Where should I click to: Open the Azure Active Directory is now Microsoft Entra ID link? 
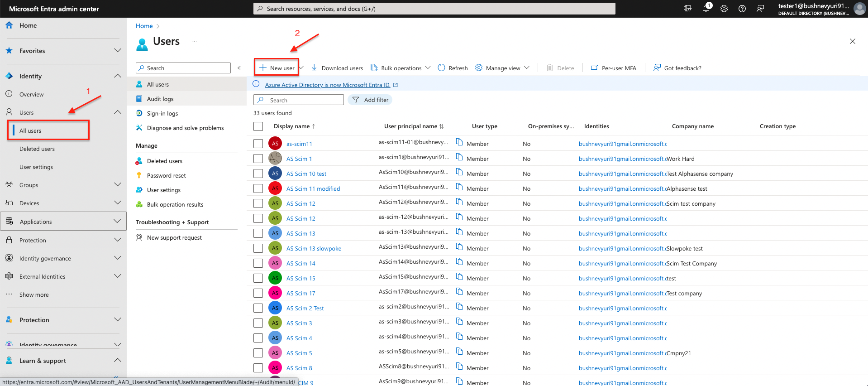pos(328,85)
